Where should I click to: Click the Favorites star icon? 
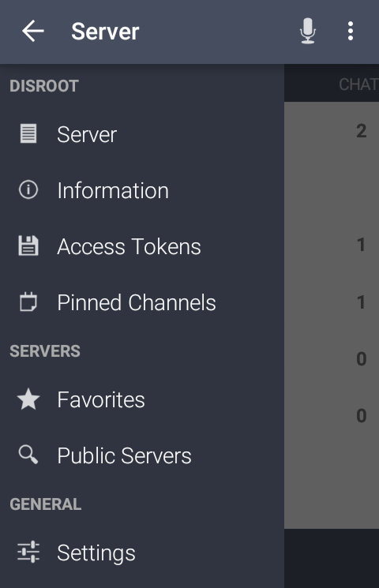pos(28,399)
